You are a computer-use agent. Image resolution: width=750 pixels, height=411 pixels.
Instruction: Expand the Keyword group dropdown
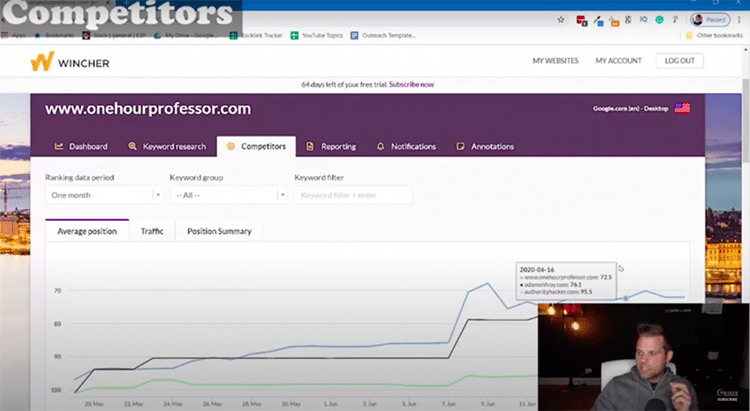pos(228,195)
